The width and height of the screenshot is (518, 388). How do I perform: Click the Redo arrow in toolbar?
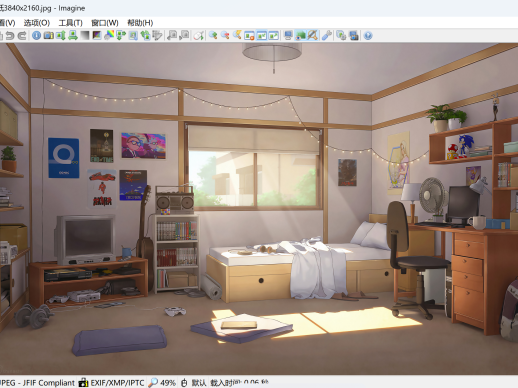click(x=22, y=35)
